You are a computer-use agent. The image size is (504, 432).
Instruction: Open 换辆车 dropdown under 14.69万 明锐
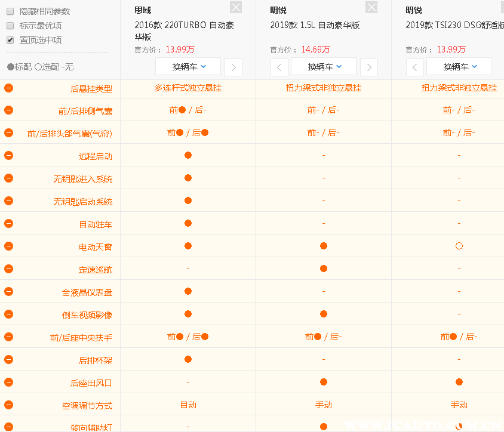(x=324, y=66)
